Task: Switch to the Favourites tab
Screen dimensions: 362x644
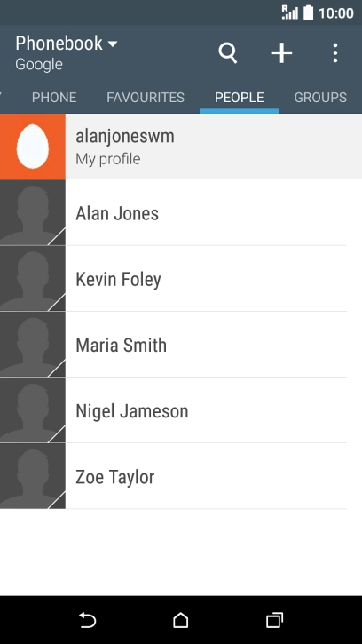Action: pos(146,98)
